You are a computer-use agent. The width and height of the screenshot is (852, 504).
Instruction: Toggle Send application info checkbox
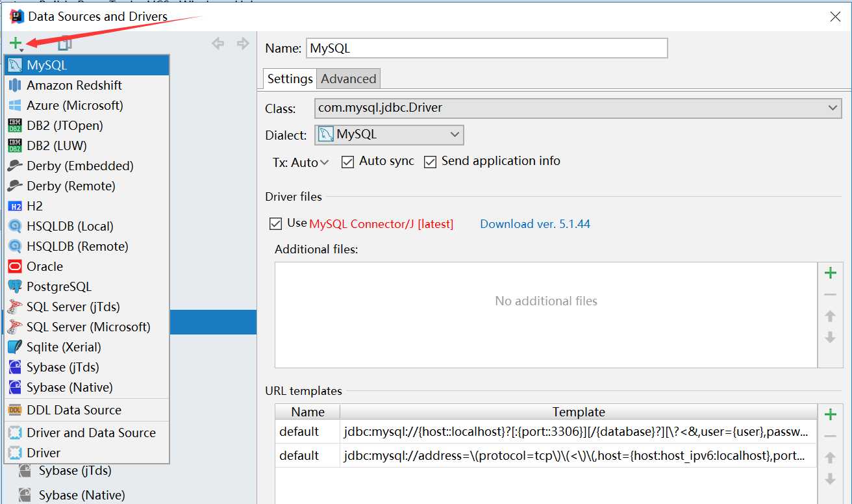point(430,161)
